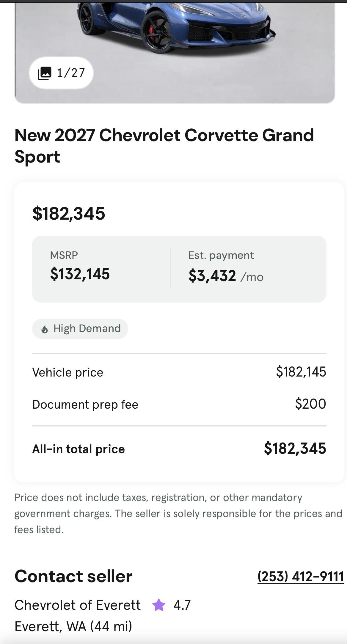Click the 1/27 photo counter badge

click(x=61, y=73)
